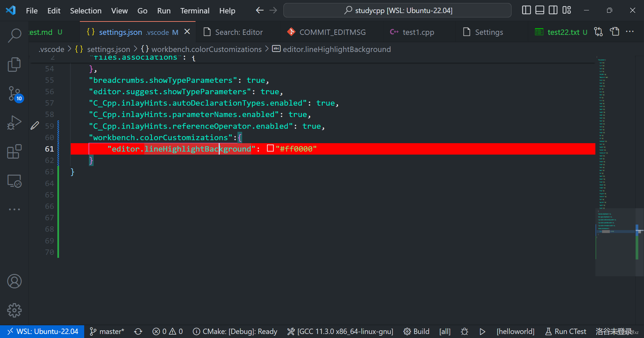
Task: Close the settings.json tab
Action: 187,32
